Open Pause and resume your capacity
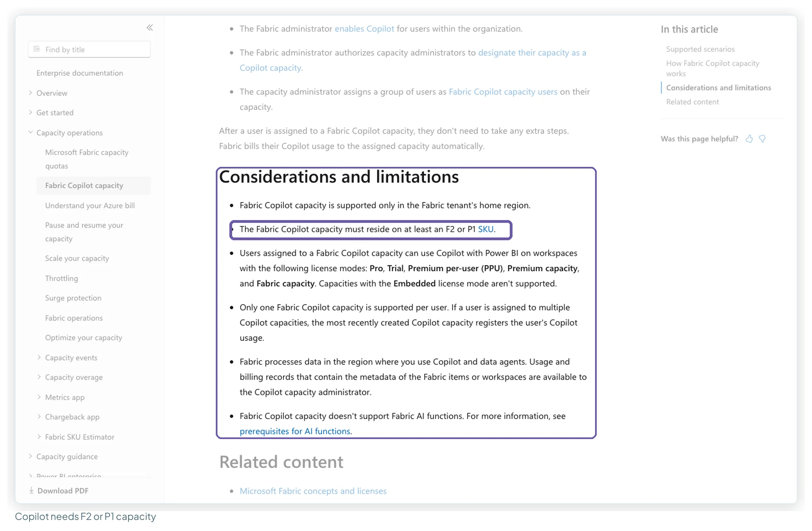This screenshot has height=531, width=812. coord(84,232)
